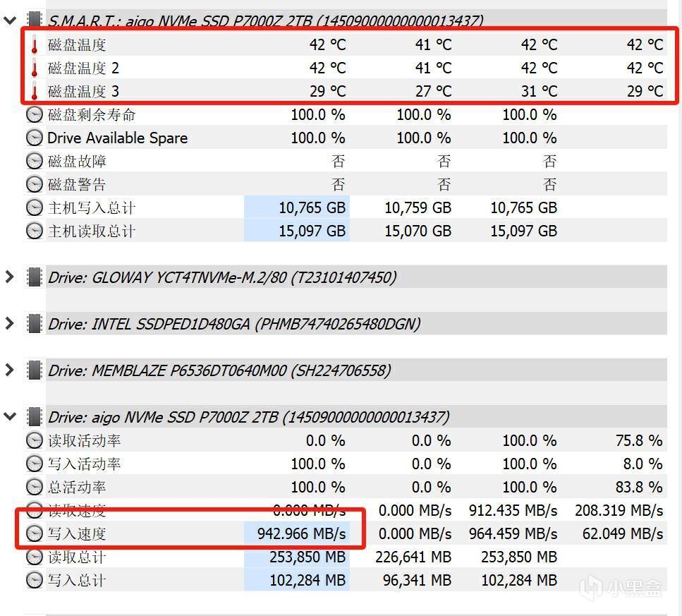Click thermometer icon for 磁盘温度 2 row

coord(35,68)
